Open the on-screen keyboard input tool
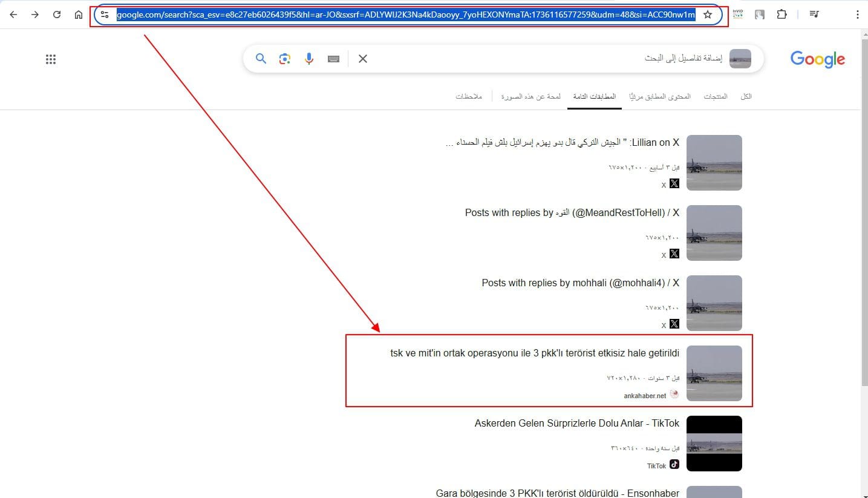The image size is (868, 498). [x=333, y=59]
